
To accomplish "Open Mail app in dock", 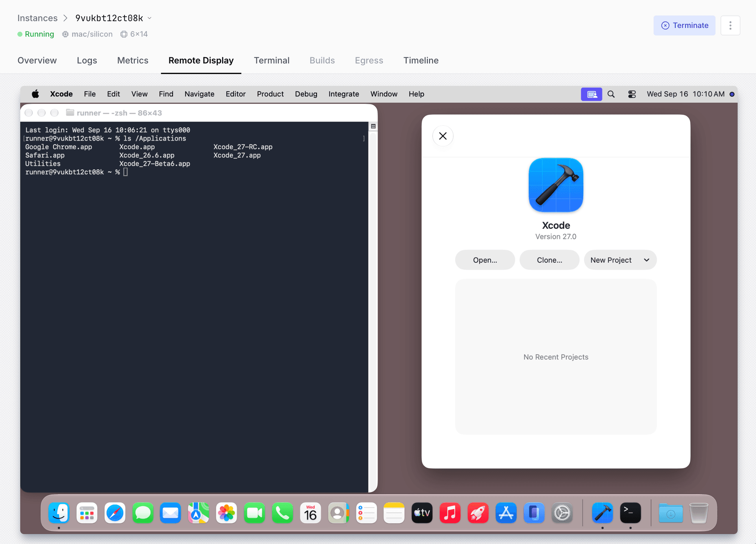I will 170,513.
